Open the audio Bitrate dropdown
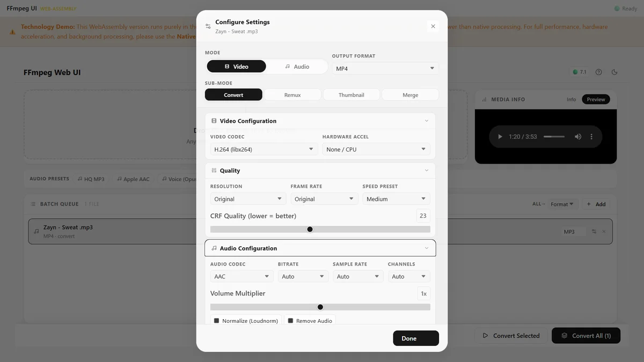 (x=303, y=277)
